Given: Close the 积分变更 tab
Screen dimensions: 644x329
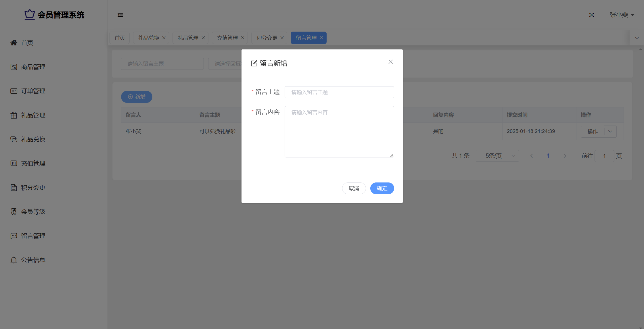Looking at the screenshot, I should pos(282,38).
